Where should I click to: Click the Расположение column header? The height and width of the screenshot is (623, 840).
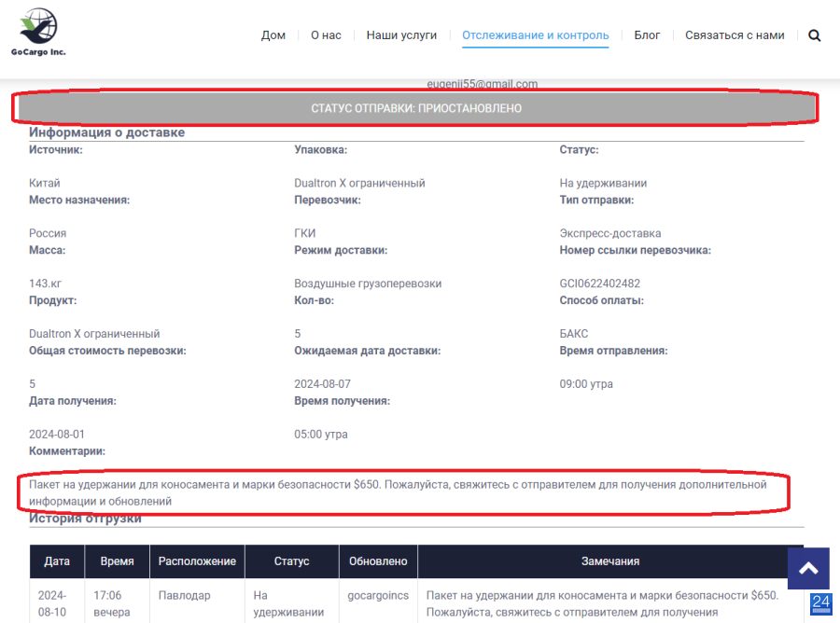[197, 561]
